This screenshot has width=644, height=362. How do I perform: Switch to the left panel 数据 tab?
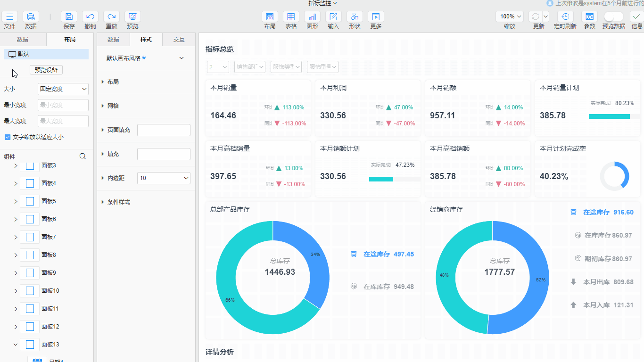click(x=23, y=40)
